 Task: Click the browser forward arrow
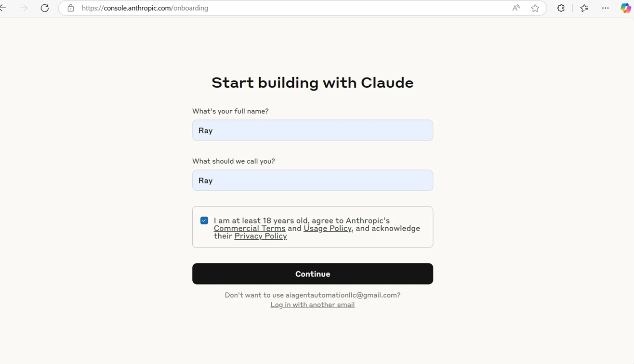[x=23, y=8]
